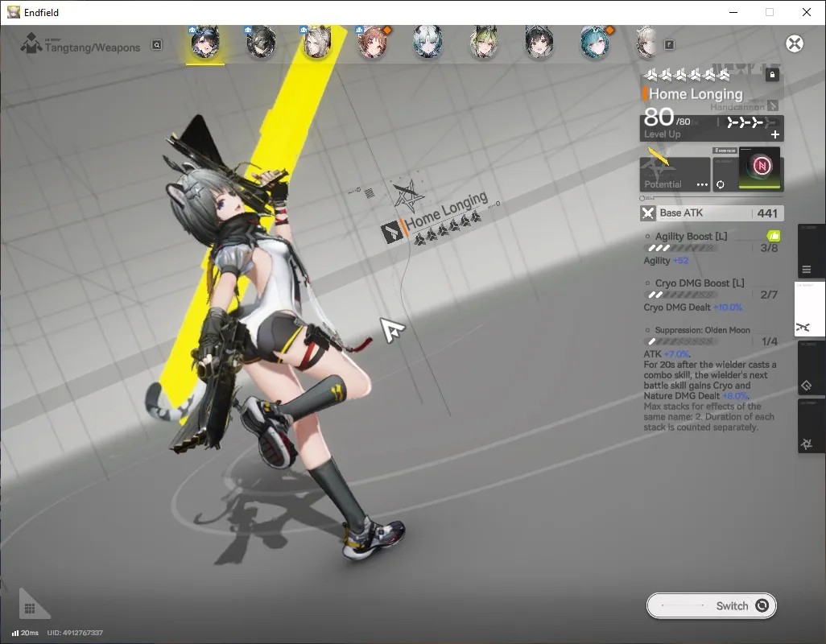Close the Endfield window

click(x=807, y=12)
